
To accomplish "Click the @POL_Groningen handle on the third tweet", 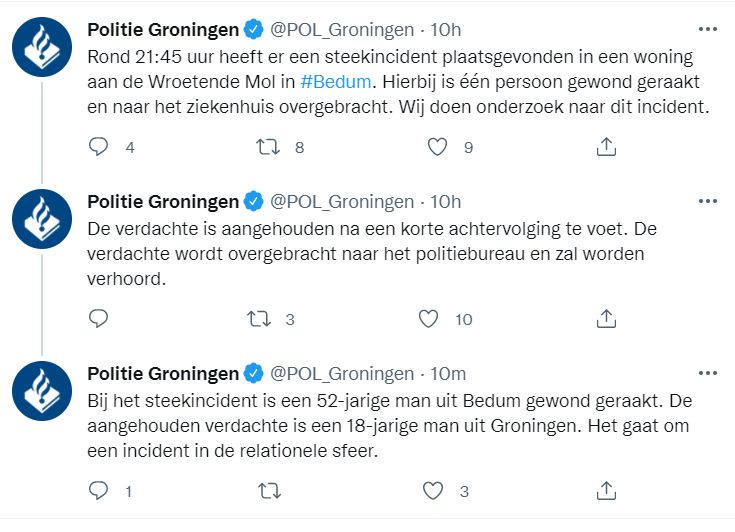I will point(342,373).
